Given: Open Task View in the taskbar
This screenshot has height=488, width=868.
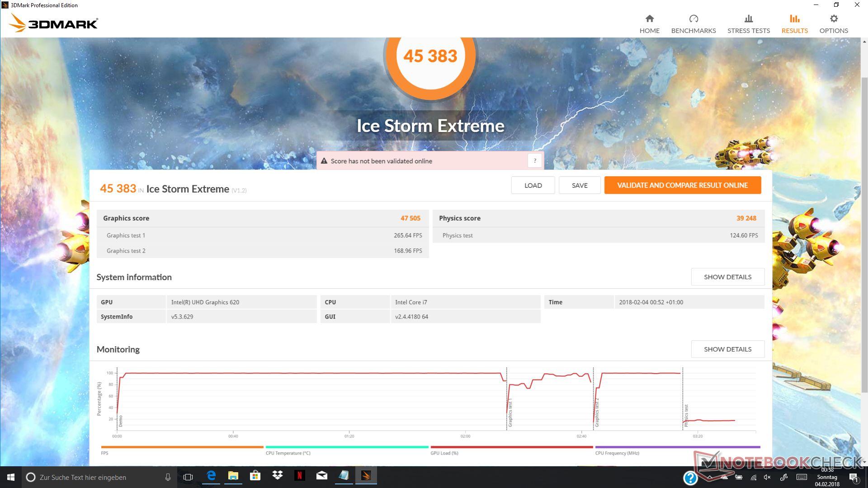Looking at the screenshot, I should point(188,477).
